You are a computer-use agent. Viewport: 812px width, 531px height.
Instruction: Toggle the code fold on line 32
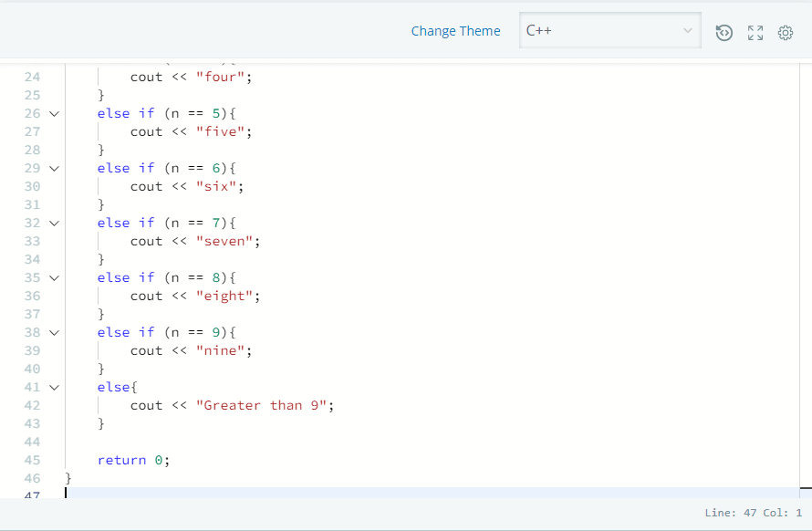(52, 223)
